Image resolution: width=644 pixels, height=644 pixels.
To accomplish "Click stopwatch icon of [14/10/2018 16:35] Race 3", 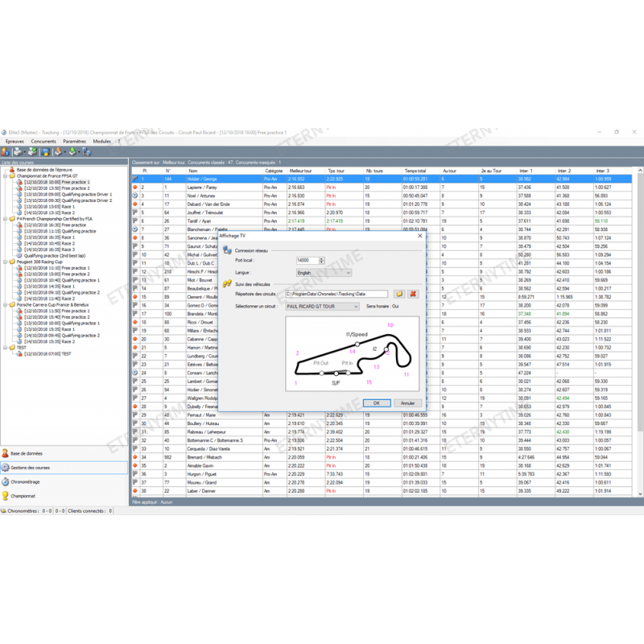I will coord(19,250).
